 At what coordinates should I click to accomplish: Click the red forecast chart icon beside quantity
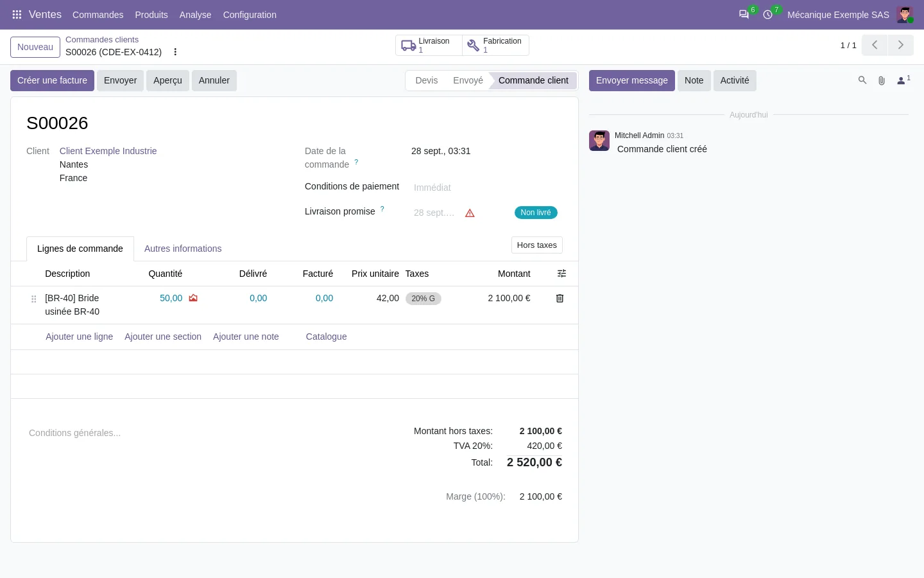(x=193, y=298)
